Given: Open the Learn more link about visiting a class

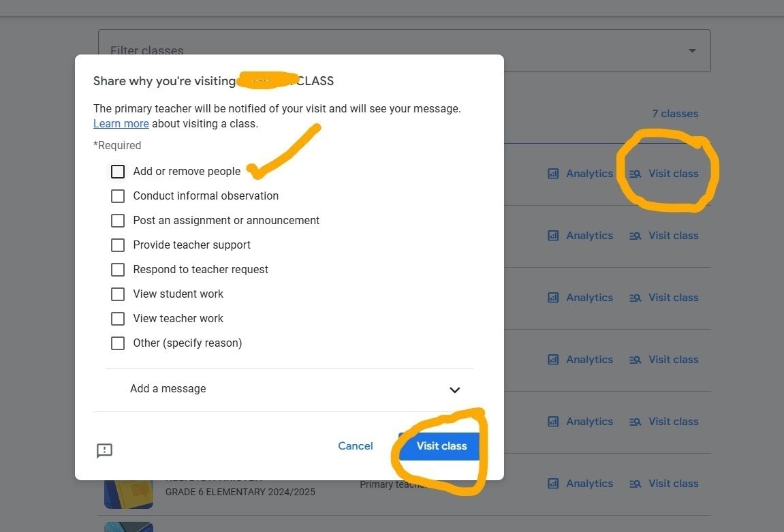Looking at the screenshot, I should pos(121,123).
